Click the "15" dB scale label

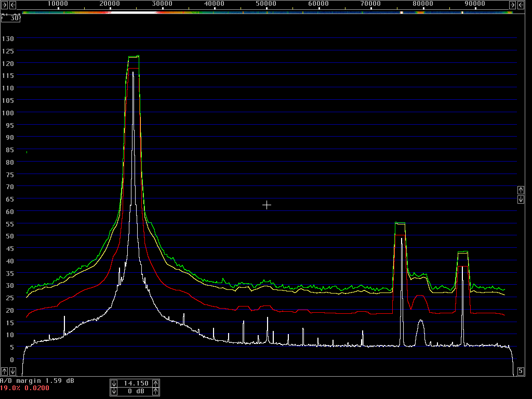click(10, 323)
